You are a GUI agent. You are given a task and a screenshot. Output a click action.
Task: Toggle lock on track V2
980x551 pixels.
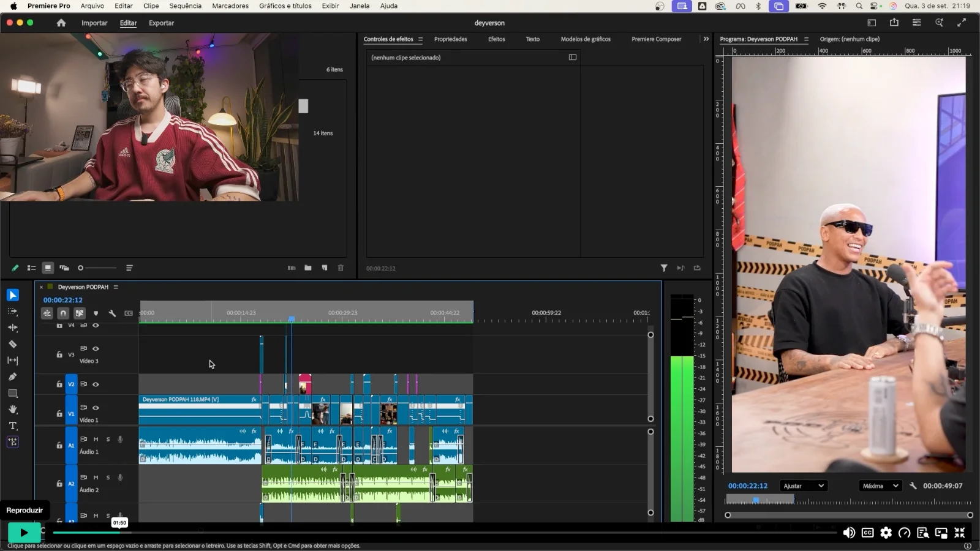coord(59,384)
